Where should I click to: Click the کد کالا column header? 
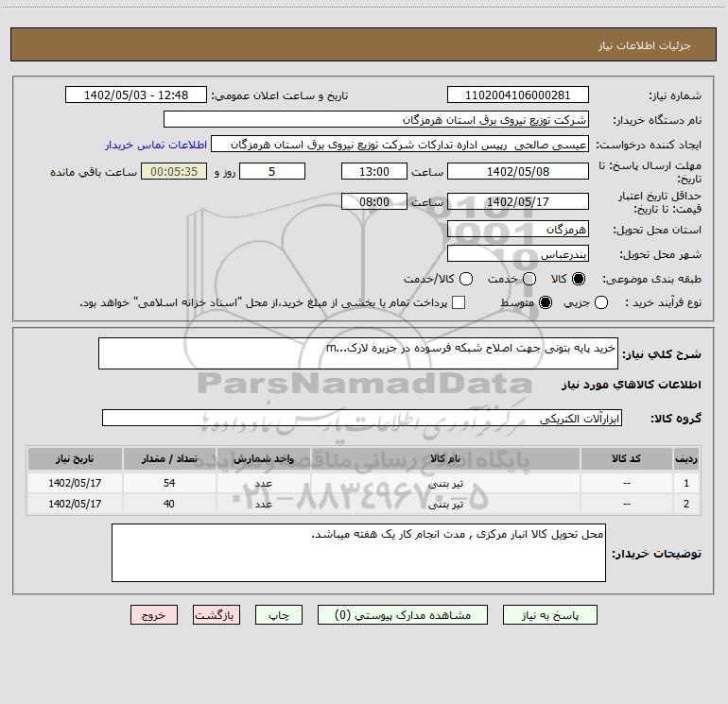[626, 458]
